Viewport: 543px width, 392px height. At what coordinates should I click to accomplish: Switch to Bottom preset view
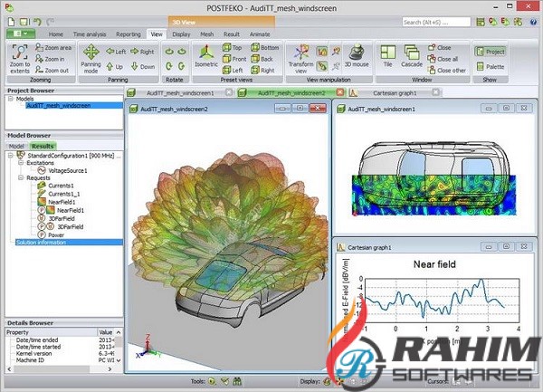pos(265,47)
